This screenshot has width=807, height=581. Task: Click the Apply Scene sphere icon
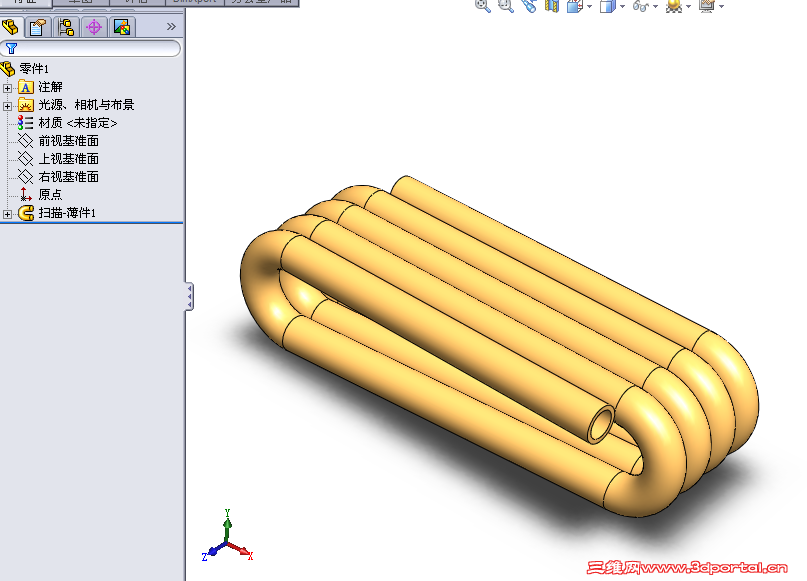(674, 6)
